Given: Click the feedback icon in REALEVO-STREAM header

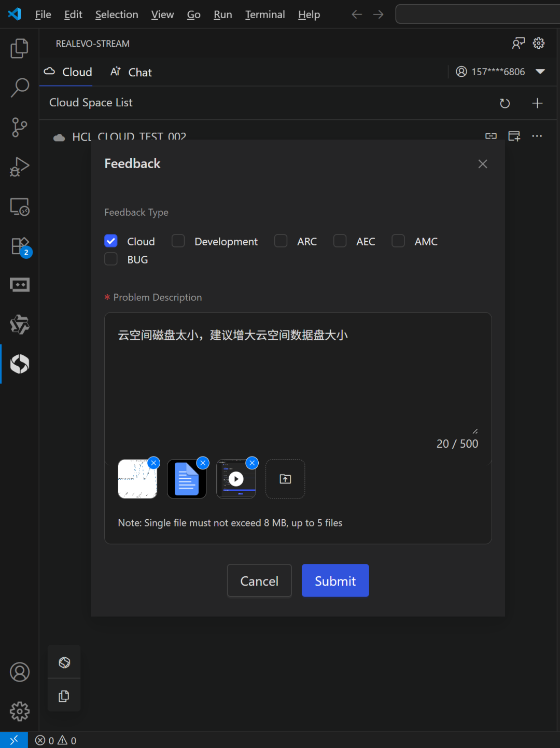Looking at the screenshot, I should click(518, 43).
